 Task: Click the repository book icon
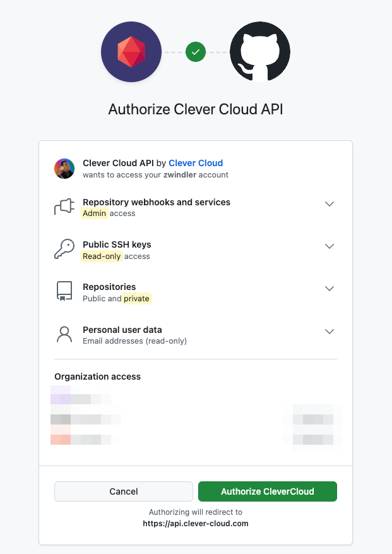pyautogui.click(x=64, y=291)
